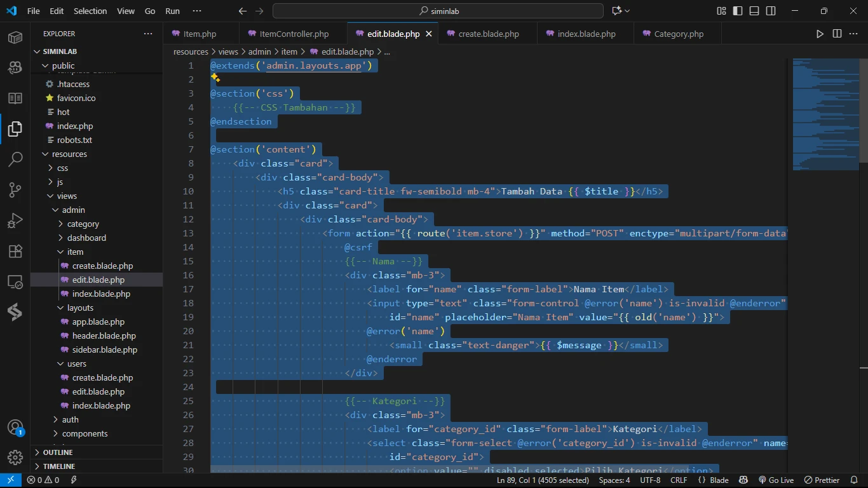Open the Selection menu

coord(90,11)
